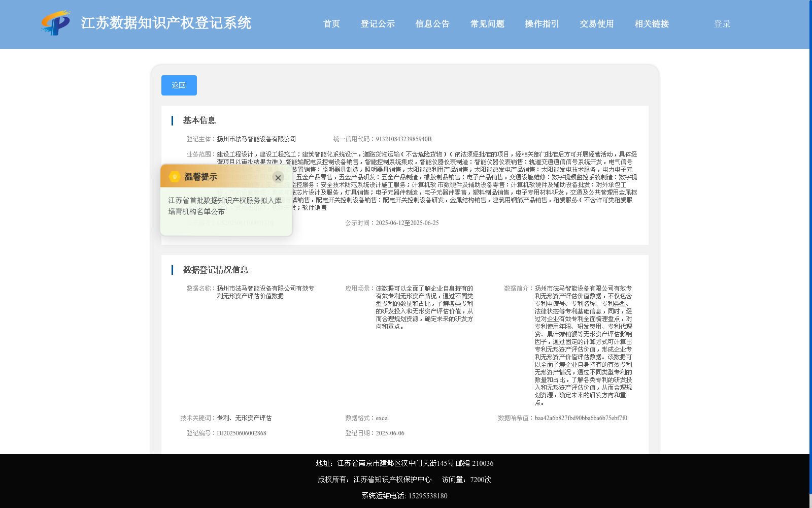Viewport: 812px width, 508px height.
Task: Select the company name 扬州市法马智能设备有限公司 under 登记主体
Action: click(256, 139)
